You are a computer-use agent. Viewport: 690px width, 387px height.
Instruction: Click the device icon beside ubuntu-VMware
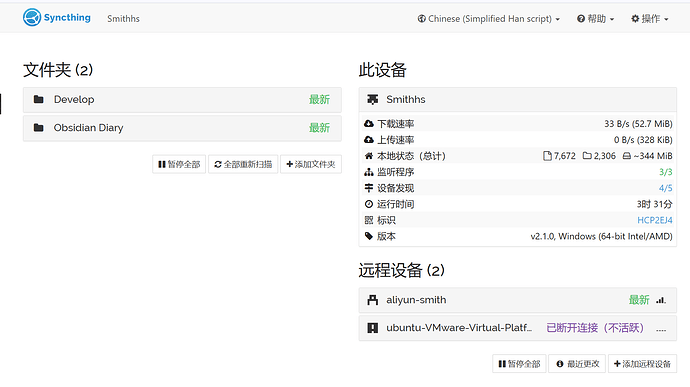coord(373,328)
